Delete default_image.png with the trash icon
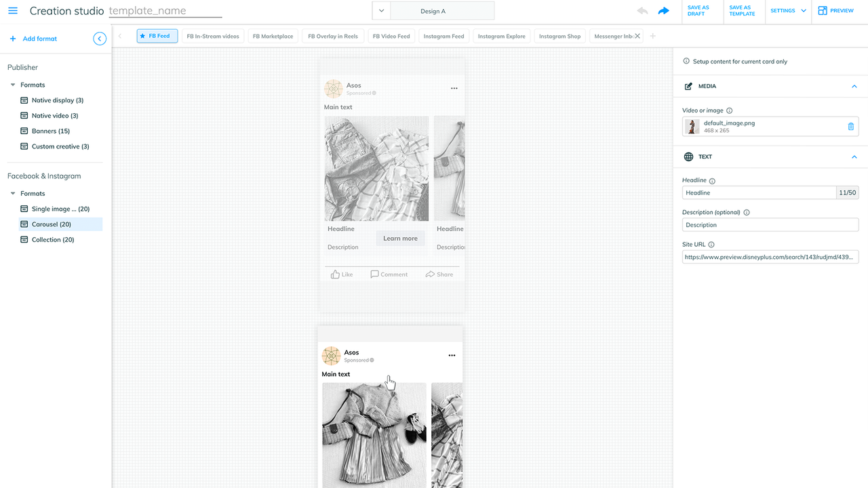 click(x=850, y=126)
